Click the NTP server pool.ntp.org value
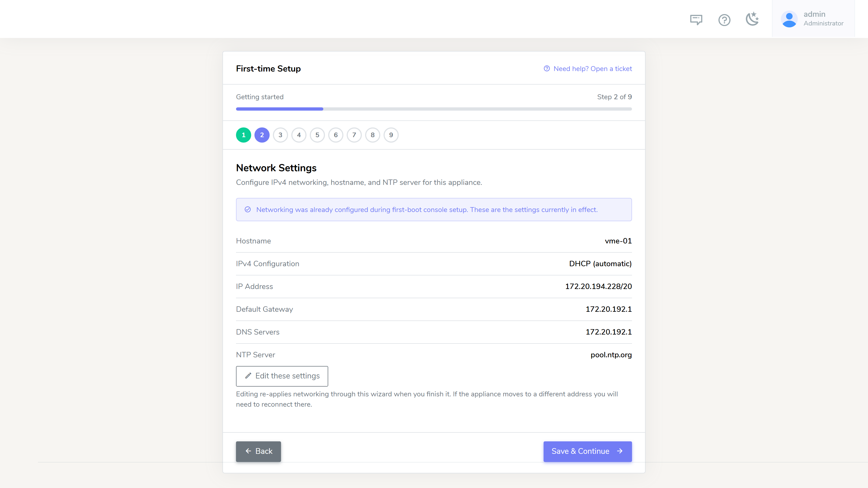Viewport: 868px width, 488px height. pyautogui.click(x=611, y=355)
